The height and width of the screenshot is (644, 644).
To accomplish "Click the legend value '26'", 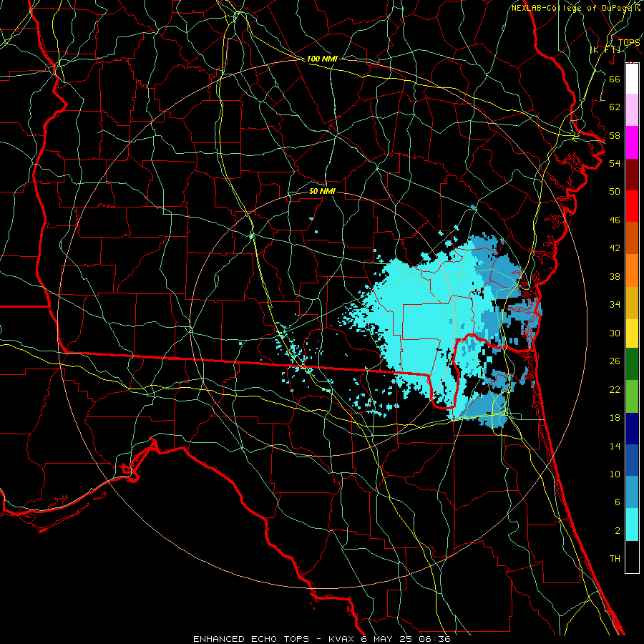I will [x=615, y=361].
